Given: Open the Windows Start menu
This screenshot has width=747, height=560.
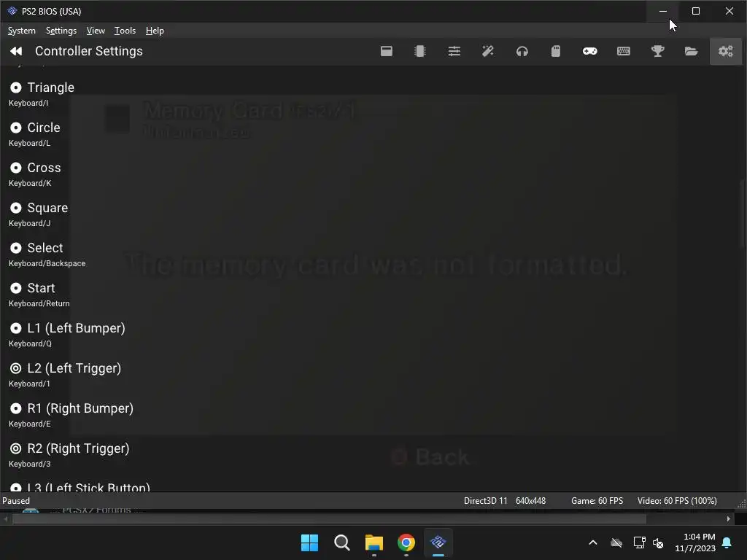Looking at the screenshot, I should 309,542.
